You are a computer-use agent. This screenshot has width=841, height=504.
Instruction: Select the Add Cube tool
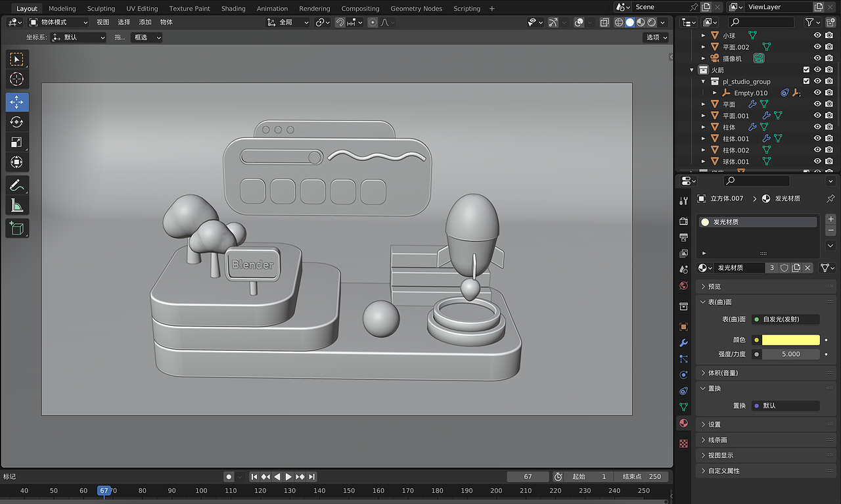17,228
